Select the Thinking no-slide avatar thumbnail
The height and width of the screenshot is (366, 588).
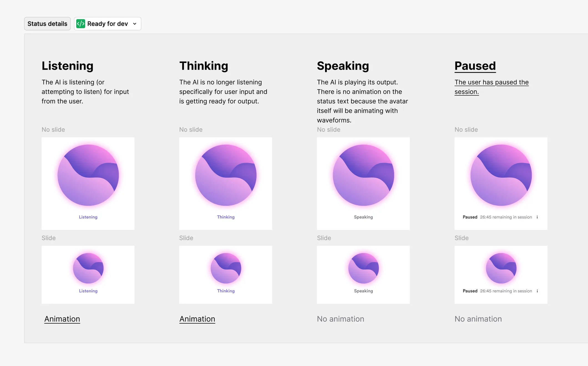pos(226,175)
